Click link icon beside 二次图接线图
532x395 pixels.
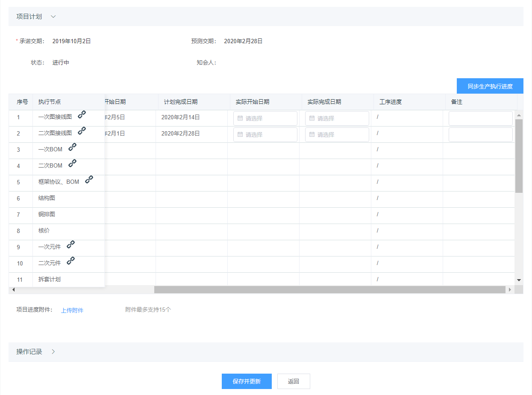pyautogui.click(x=82, y=131)
